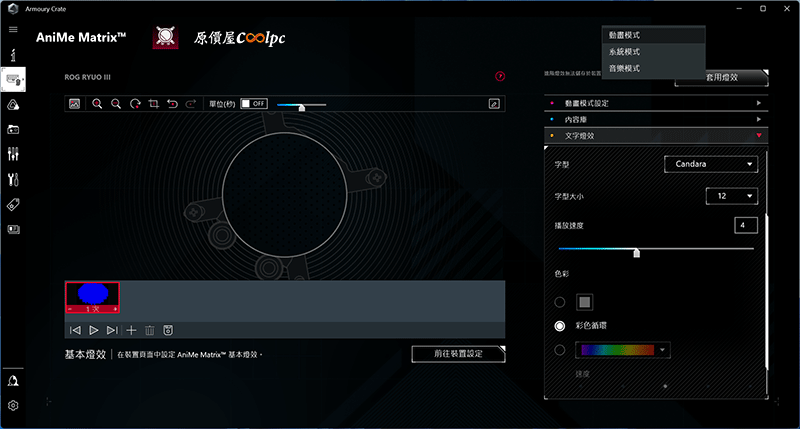Click the import image icon in toolbar
The height and width of the screenshot is (429, 800).
(x=74, y=104)
